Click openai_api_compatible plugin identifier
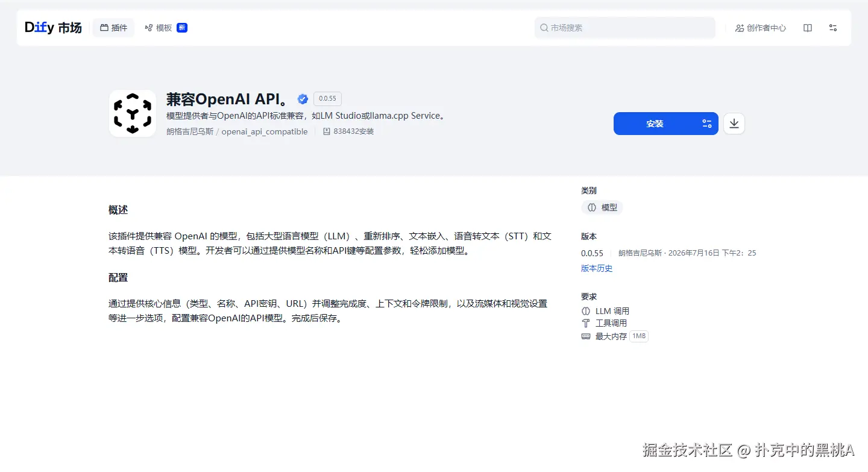 (x=265, y=131)
